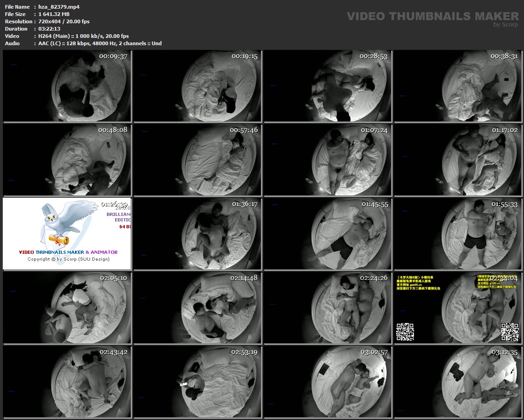Click the Duration value 03:22:13
Image resolution: width=524 pixels, height=420 pixels.
[49, 29]
